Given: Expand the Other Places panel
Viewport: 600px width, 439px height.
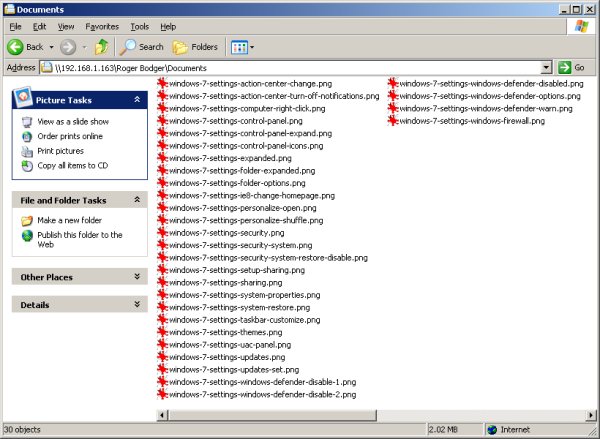Looking at the screenshot, I should (136, 277).
